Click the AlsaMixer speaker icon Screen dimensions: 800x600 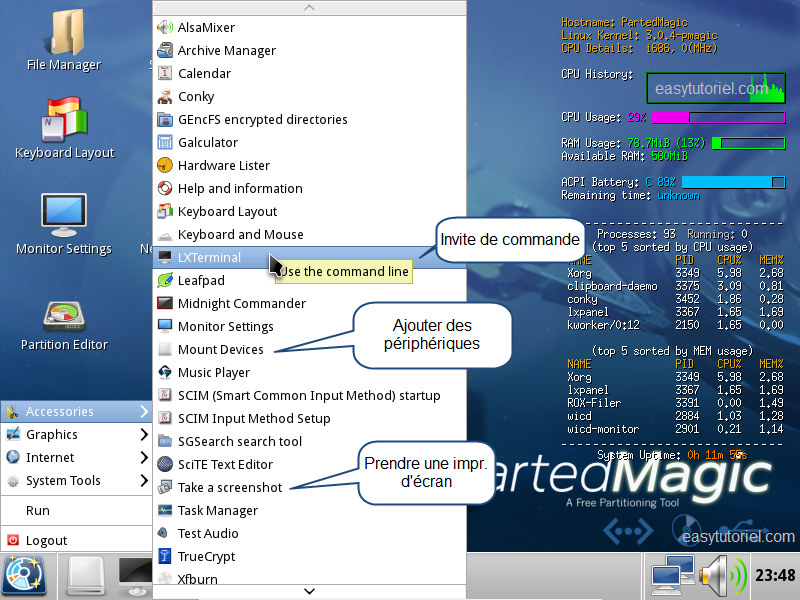pyautogui.click(x=165, y=27)
